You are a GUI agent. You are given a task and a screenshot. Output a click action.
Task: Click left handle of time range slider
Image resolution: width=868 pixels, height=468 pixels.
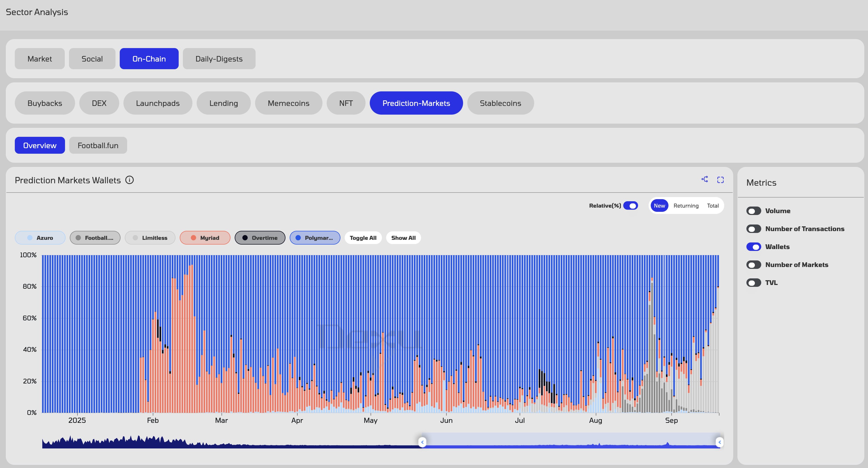(x=422, y=442)
